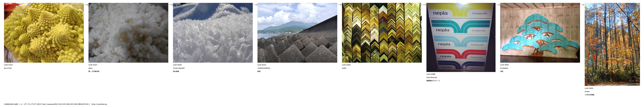Click the LEAF 0162 label

[x=8, y=65]
